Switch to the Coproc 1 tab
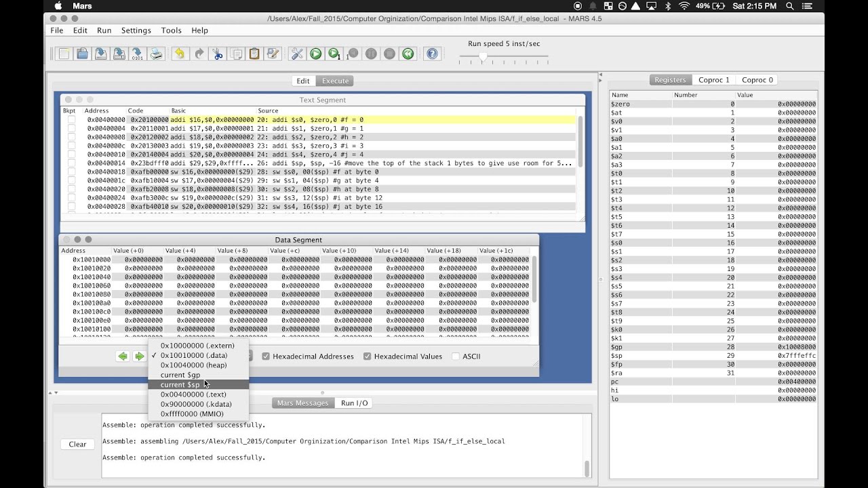This screenshot has height=488, width=868. pos(714,80)
